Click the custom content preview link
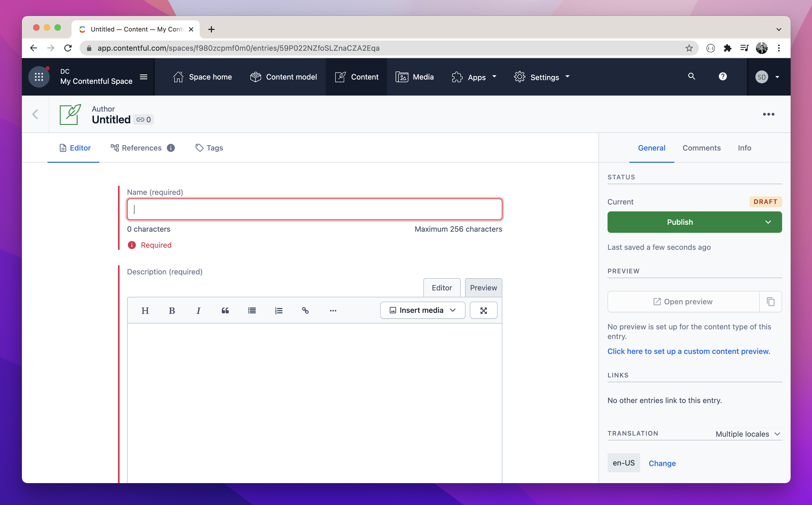 (x=688, y=351)
